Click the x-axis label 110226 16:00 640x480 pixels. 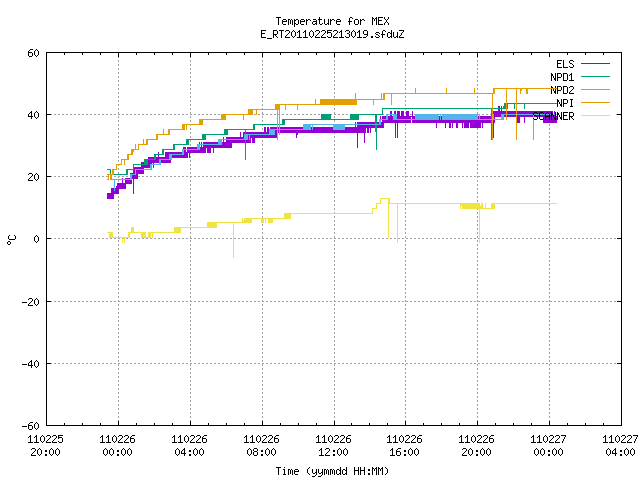click(x=404, y=446)
